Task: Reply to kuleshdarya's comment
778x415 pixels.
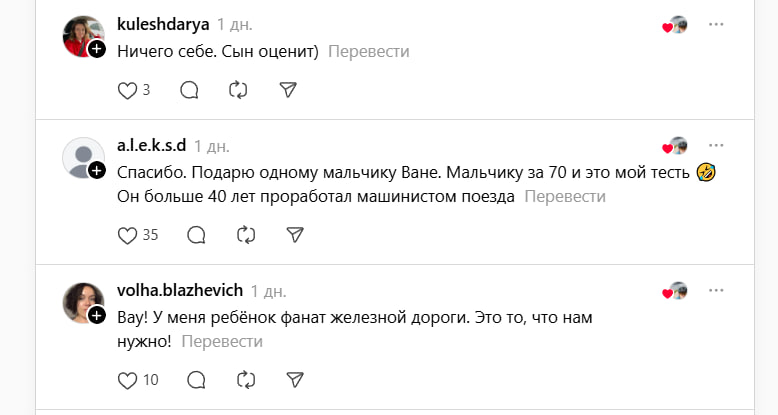Action: point(189,90)
